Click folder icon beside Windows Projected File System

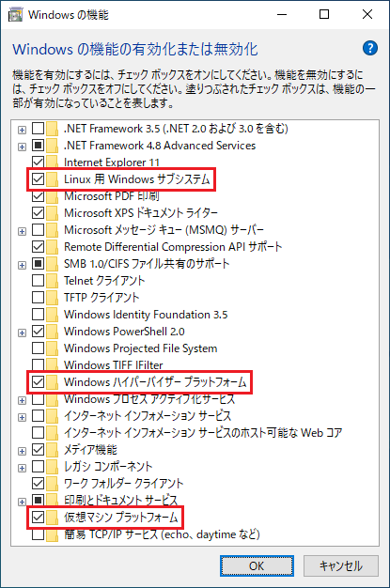pyautogui.click(x=53, y=348)
